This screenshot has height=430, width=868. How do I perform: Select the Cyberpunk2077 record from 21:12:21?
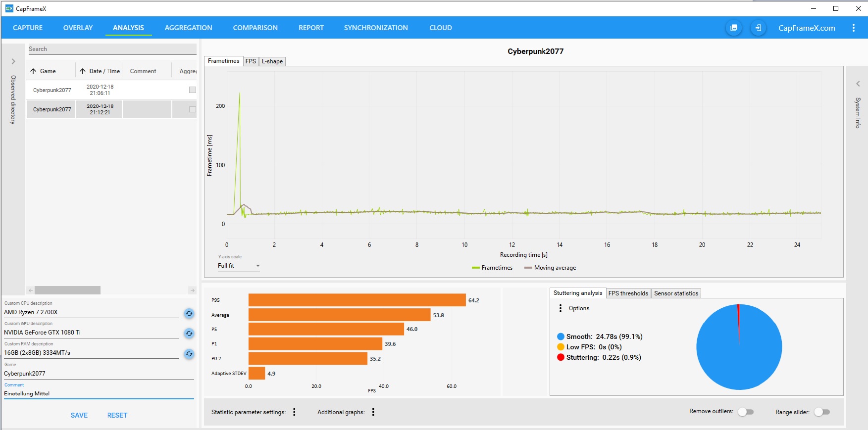point(111,109)
